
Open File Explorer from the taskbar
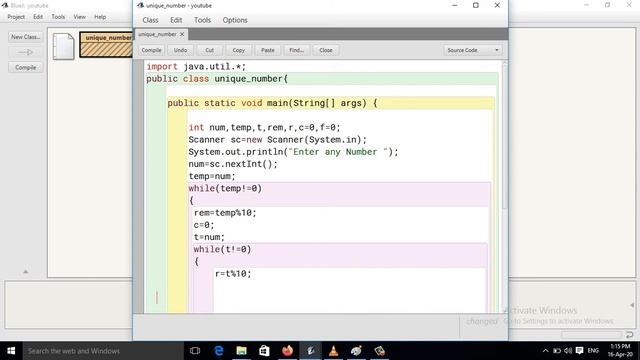click(242, 351)
